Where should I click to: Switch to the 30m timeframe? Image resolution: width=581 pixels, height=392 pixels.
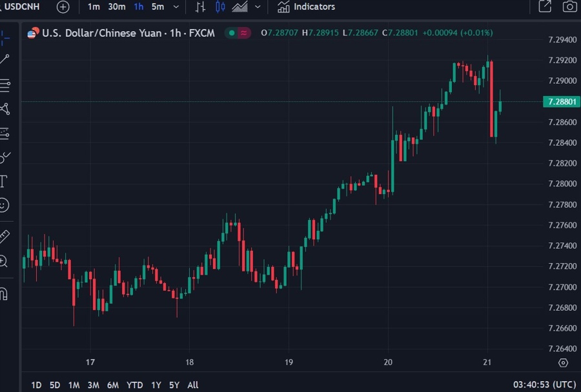(x=117, y=6)
